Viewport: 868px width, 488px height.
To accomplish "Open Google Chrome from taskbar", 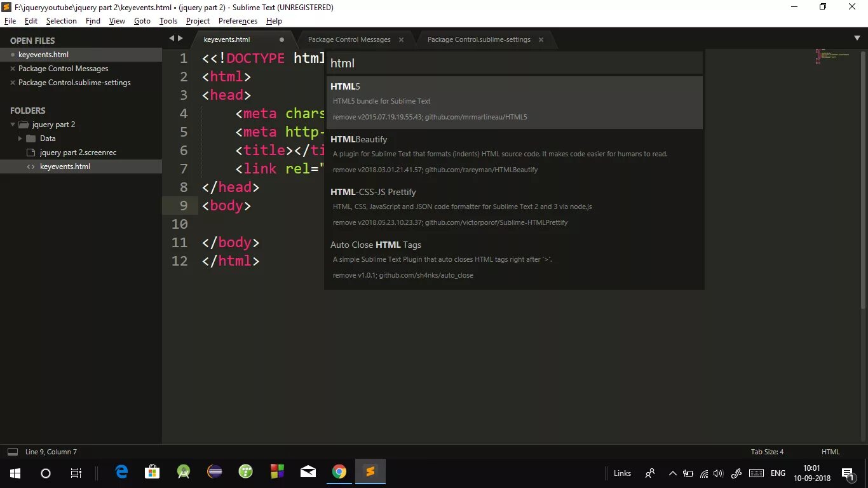I will [339, 471].
